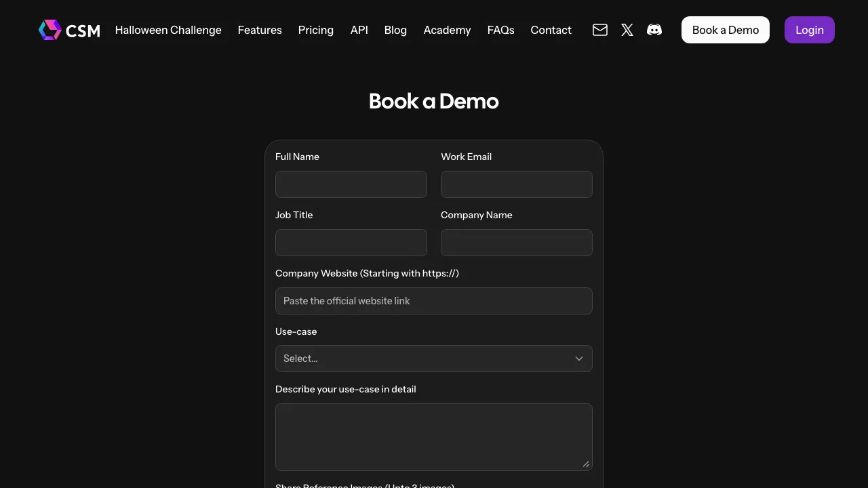868x488 pixels.
Task: Visit the Blog link
Action: pos(395,30)
